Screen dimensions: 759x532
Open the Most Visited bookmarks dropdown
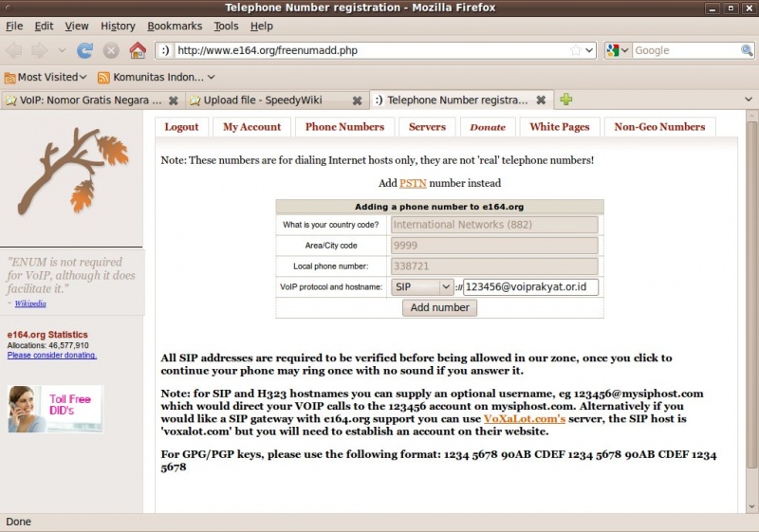pyautogui.click(x=46, y=77)
